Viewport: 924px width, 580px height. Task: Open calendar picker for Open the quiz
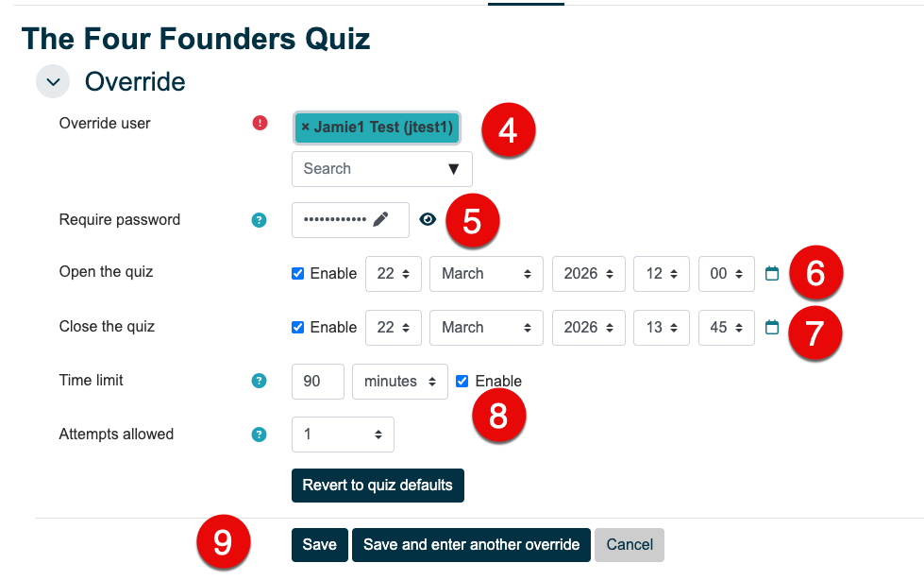[772, 273]
